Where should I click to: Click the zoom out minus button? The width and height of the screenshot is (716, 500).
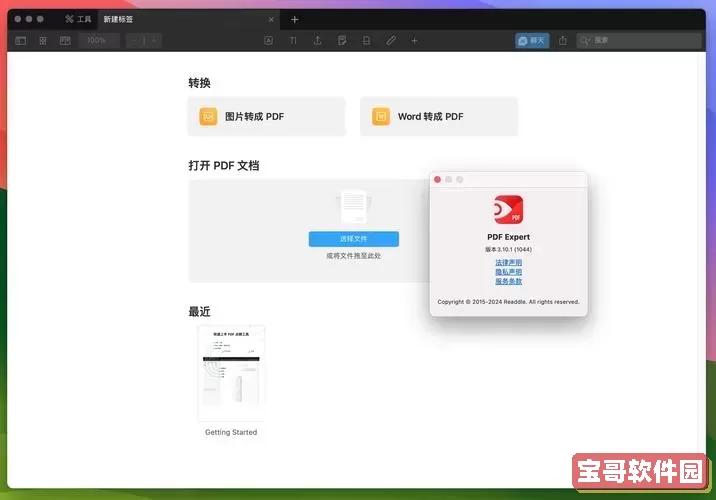tap(134, 41)
